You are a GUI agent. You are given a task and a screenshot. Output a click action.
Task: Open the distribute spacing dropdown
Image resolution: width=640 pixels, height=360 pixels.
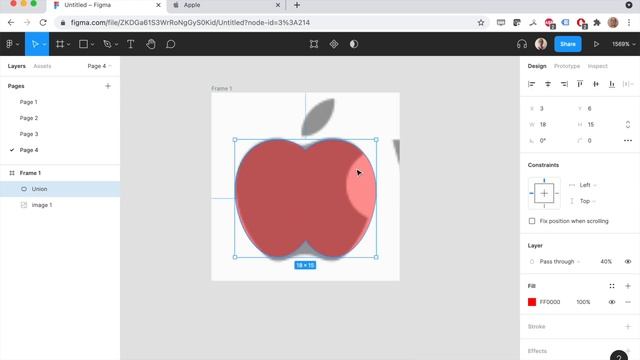628,84
